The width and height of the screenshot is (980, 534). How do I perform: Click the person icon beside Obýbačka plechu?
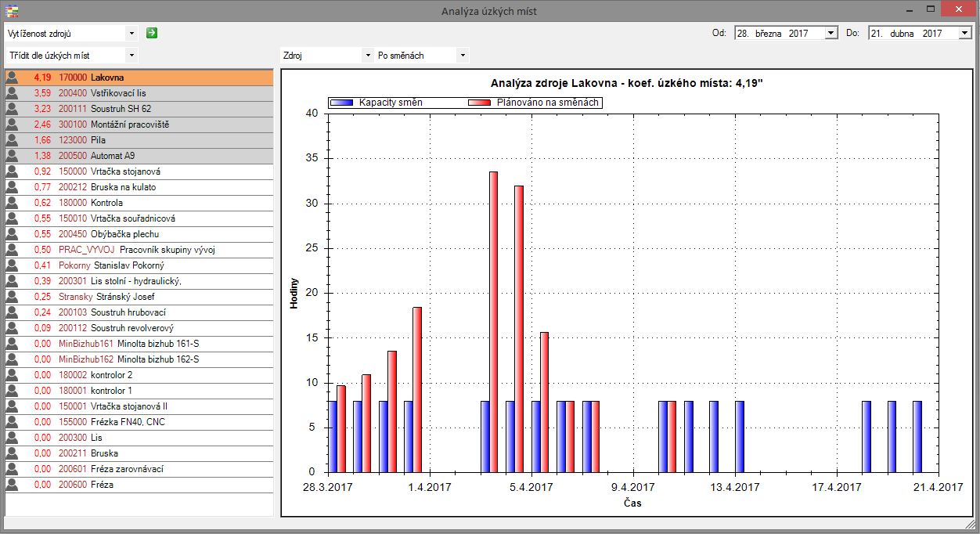pos(12,234)
